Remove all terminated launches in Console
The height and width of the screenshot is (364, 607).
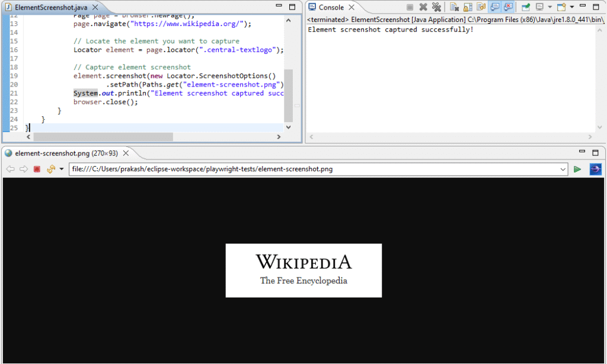[x=436, y=7]
